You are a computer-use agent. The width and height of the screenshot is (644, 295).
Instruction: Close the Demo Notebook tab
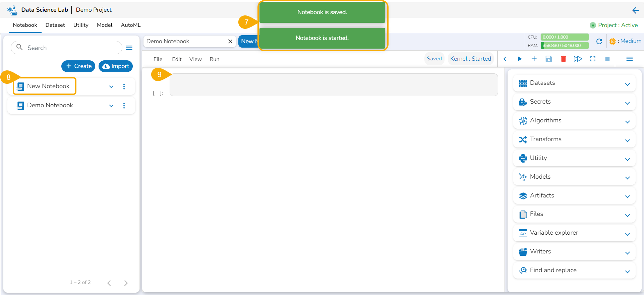(x=230, y=41)
